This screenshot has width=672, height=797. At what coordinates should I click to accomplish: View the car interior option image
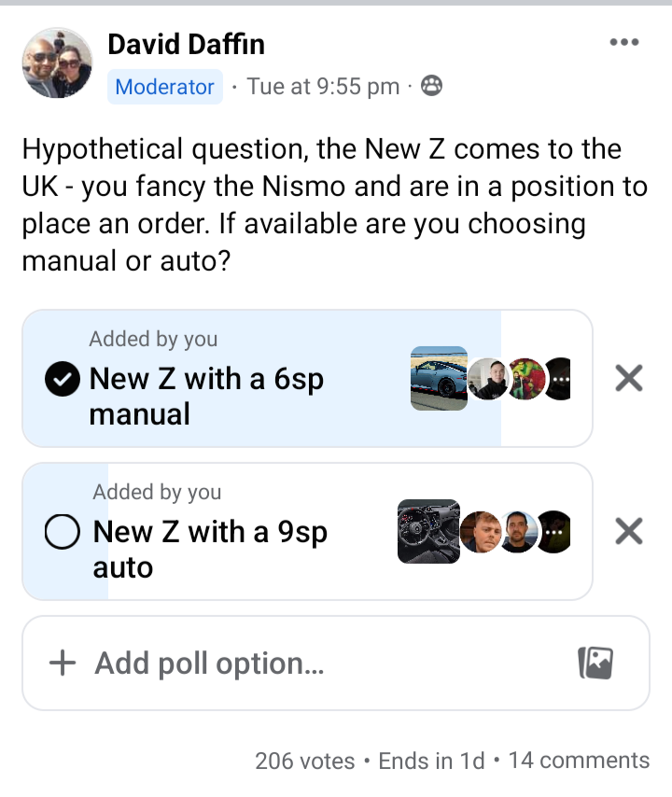[x=428, y=531]
